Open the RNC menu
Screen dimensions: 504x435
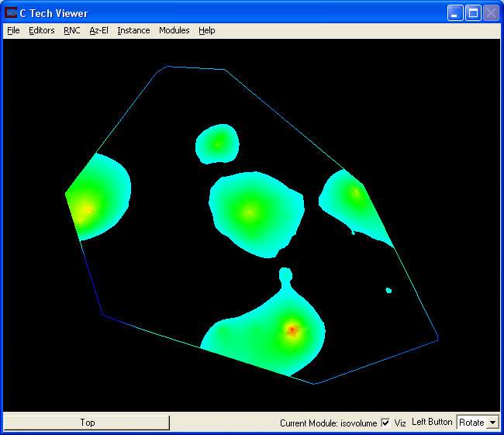tap(71, 30)
